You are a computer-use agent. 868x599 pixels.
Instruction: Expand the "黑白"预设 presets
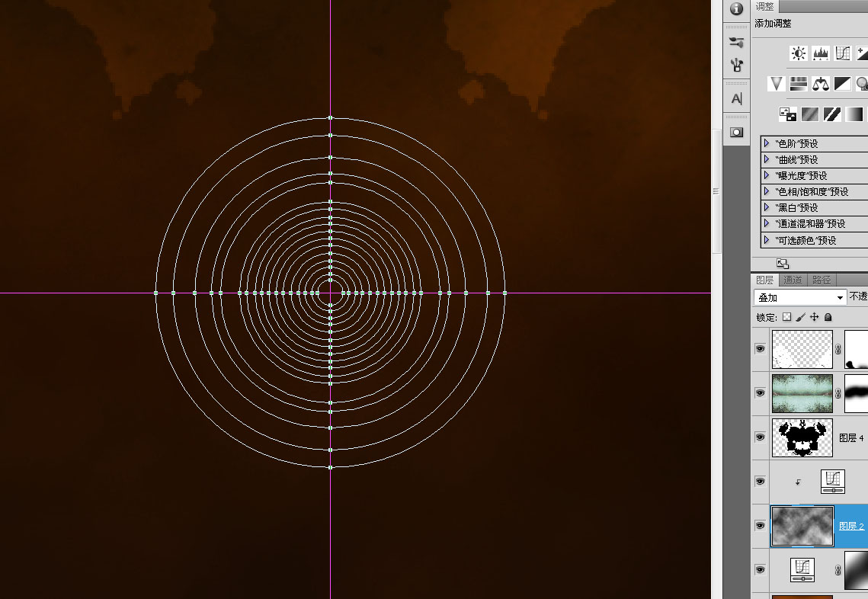click(767, 207)
